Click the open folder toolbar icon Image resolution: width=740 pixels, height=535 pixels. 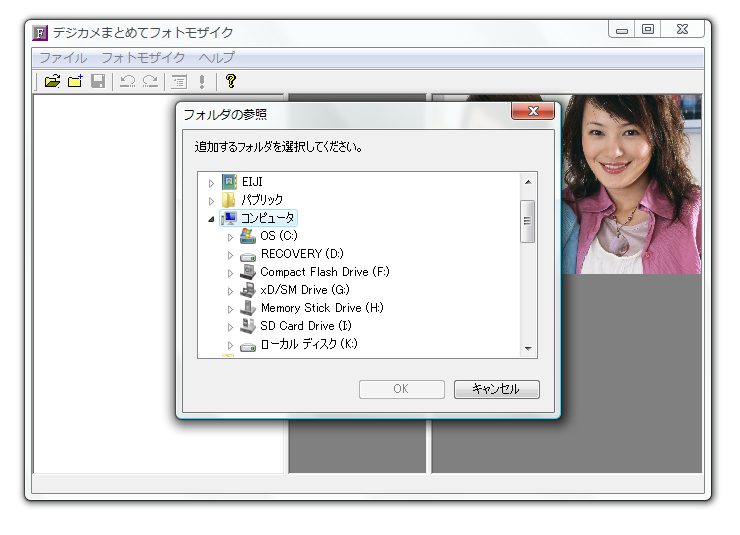52,81
